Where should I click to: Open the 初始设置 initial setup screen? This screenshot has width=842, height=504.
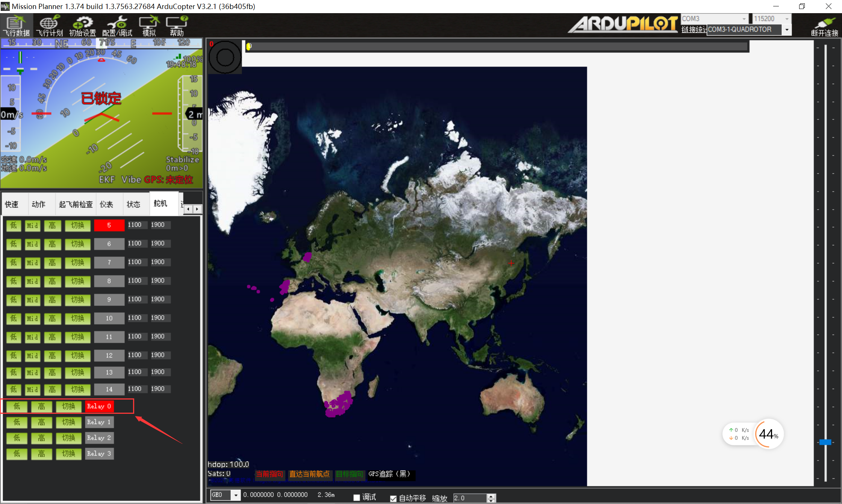[82, 26]
